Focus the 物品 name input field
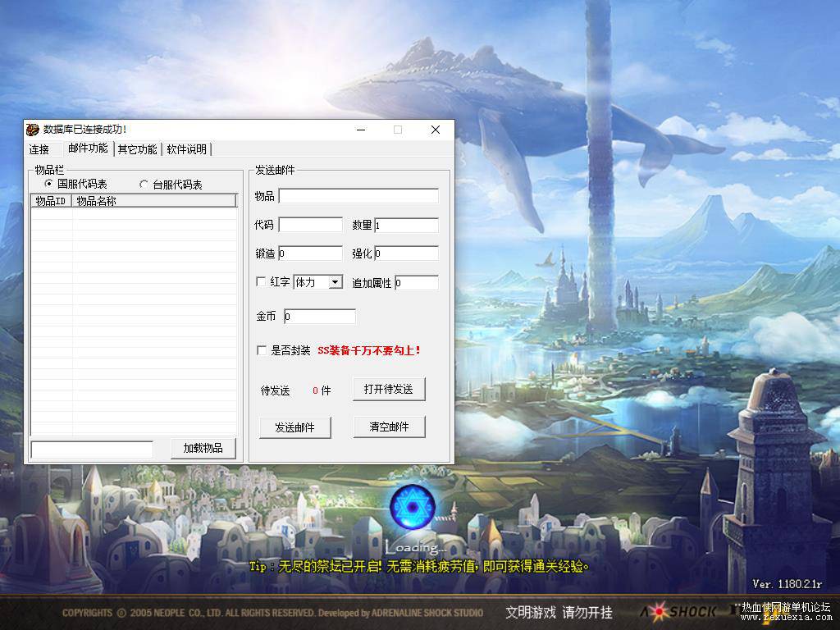The width and height of the screenshot is (840, 630). [x=358, y=196]
